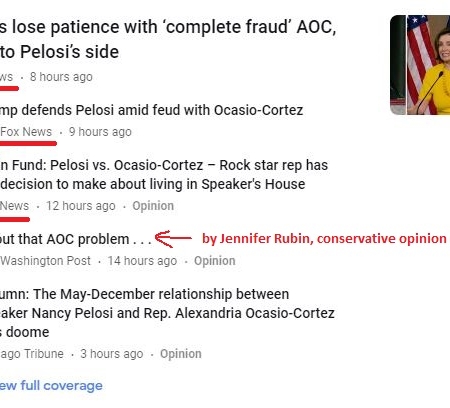Image resolution: width=450 pixels, height=408 pixels.
Task: Click the '8 hours ago' timestamp
Action: [x=61, y=77]
